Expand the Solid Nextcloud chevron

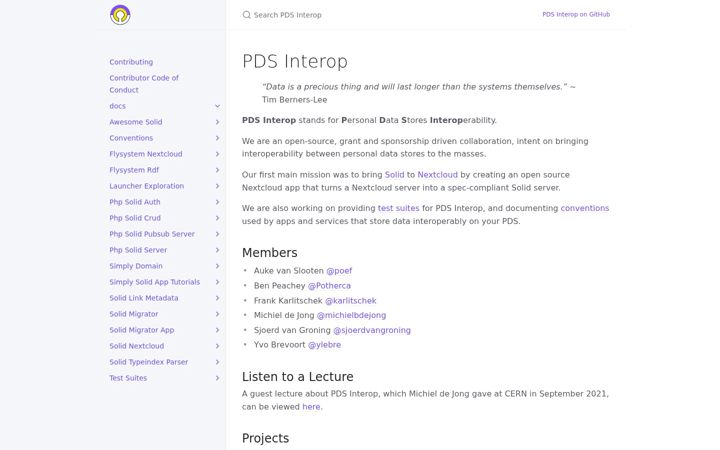pyautogui.click(x=217, y=346)
